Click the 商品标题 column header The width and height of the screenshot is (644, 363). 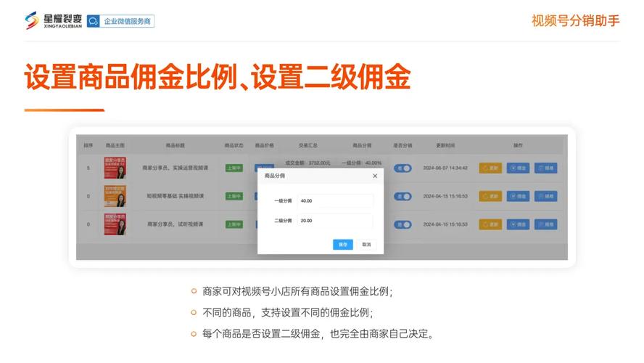point(176,145)
